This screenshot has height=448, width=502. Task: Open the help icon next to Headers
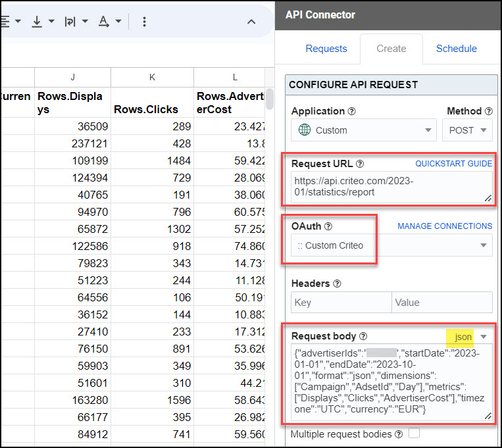337,284
